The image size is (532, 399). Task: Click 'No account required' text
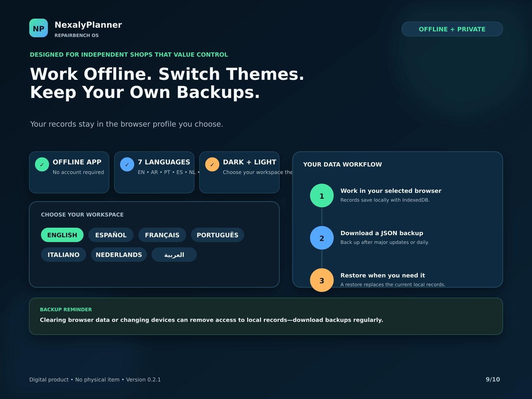click(78, 172)
